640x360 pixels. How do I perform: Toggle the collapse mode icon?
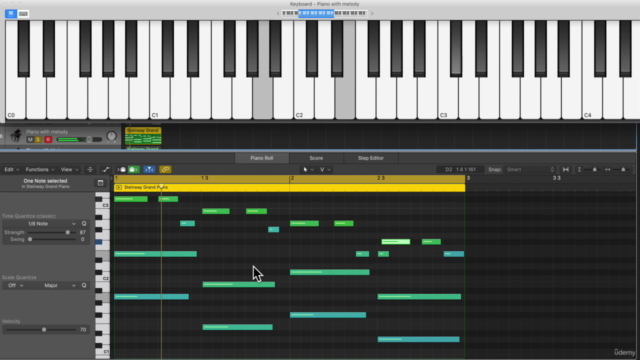coord(90,169)
